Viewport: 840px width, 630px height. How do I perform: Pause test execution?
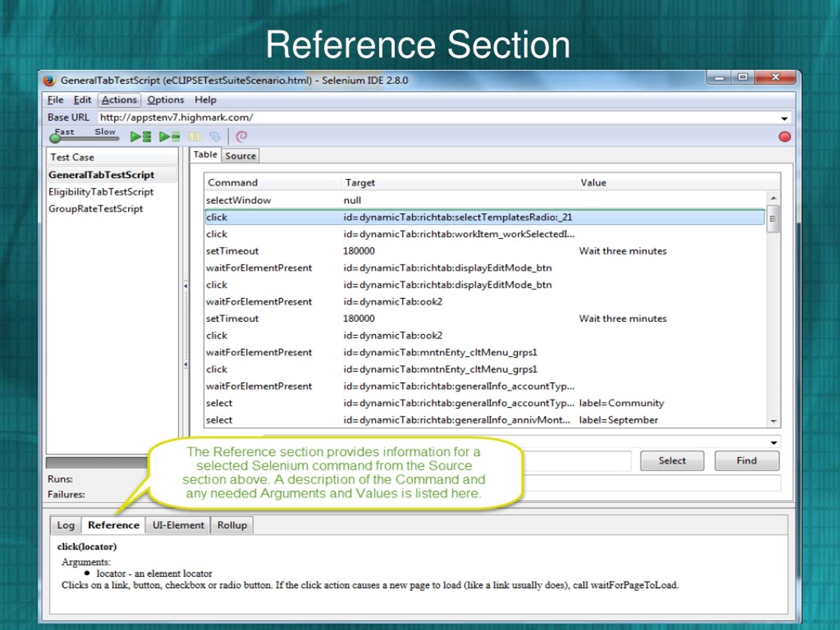tap(195, 137)
